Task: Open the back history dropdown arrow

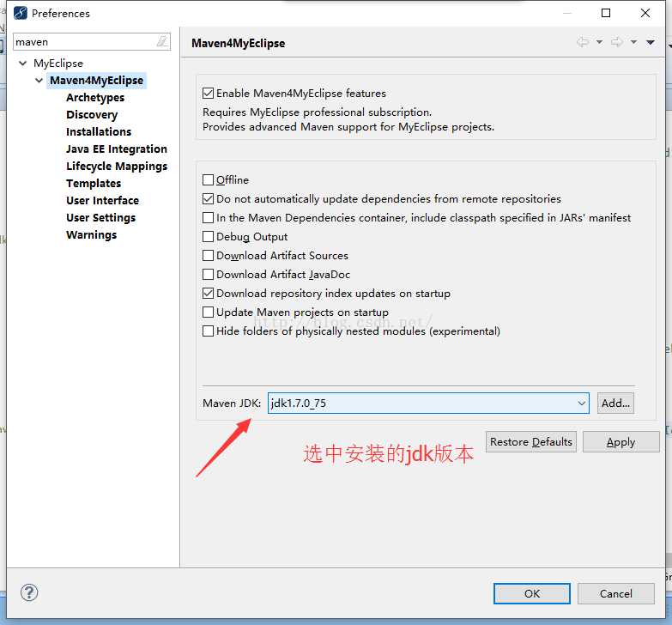Action: pyautogui.click(x=599, y=42)
